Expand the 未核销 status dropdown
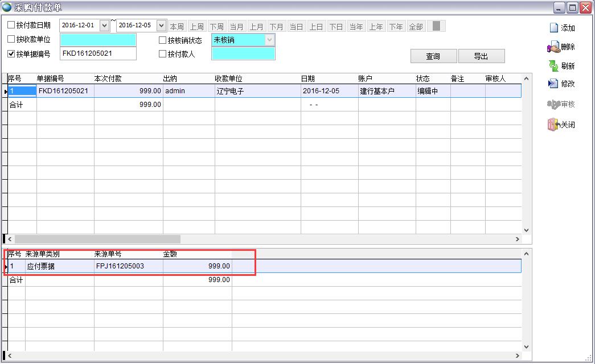Viewport: 595px width, 364px height. pyautogui.click(x=269, y=40)
